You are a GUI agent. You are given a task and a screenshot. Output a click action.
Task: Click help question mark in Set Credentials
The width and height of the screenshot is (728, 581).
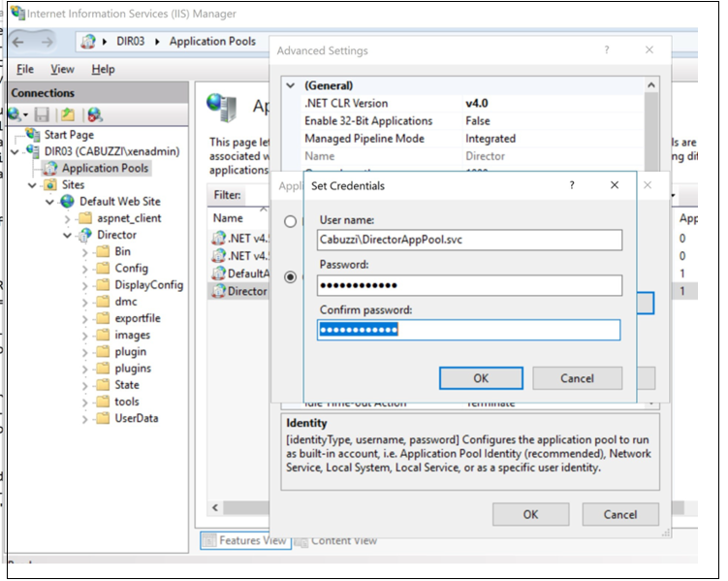(x=572, y=185)
